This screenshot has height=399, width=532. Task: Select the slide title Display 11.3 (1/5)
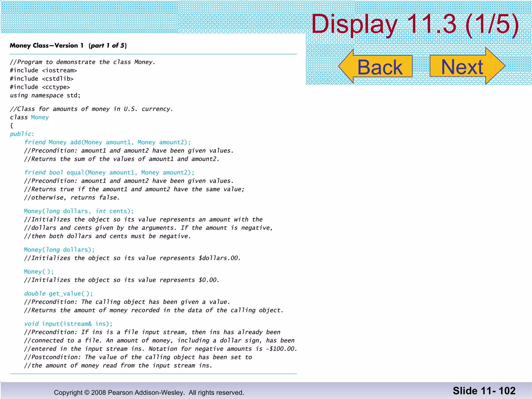[x=415, y=24]
